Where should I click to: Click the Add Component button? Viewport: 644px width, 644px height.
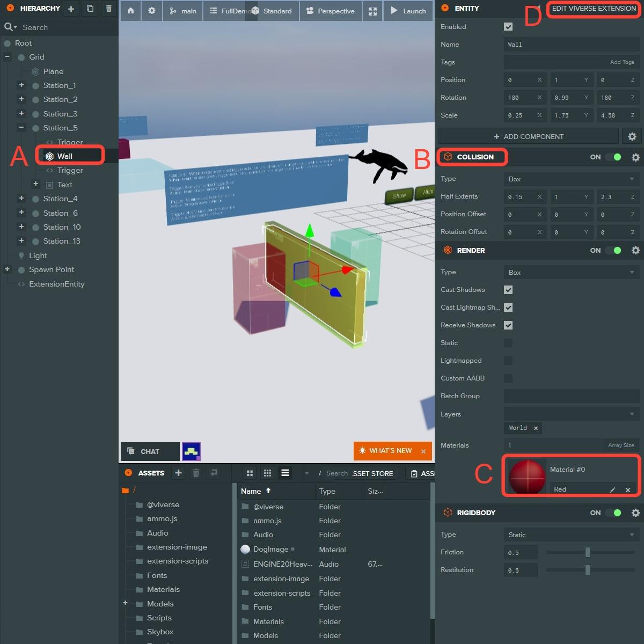[x=528, y=137]
